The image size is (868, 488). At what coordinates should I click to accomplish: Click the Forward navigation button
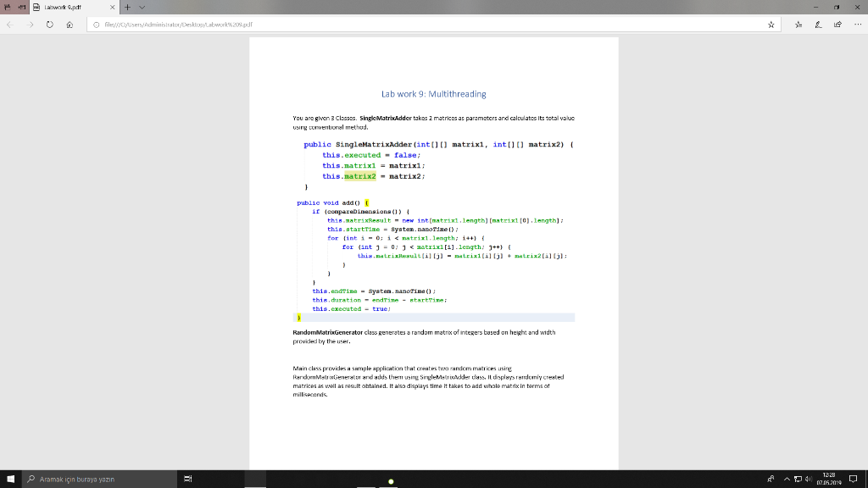click(x=31, y=25)
